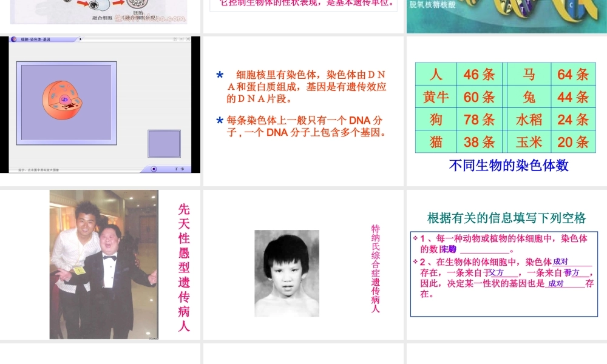
Task: Click the table cell 水稻
Action: pyautogui.click(x=529, y=119)
